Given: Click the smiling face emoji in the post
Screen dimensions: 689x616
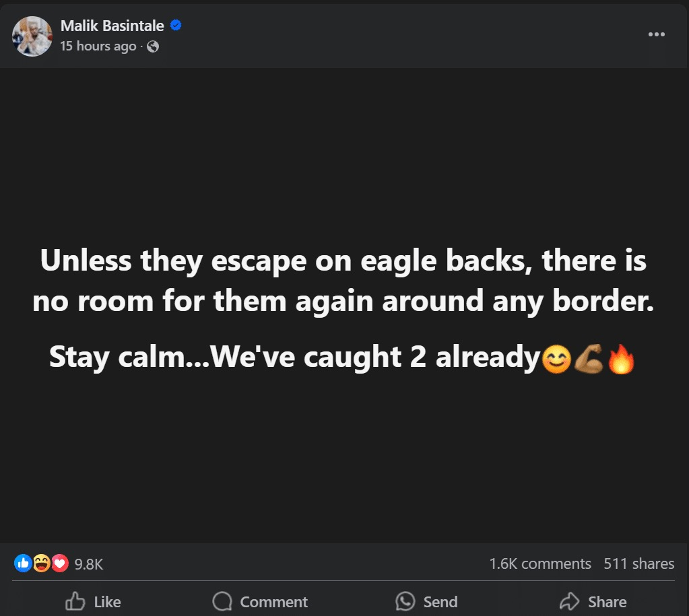Looking at the screenshot, I should coord(554,360).
